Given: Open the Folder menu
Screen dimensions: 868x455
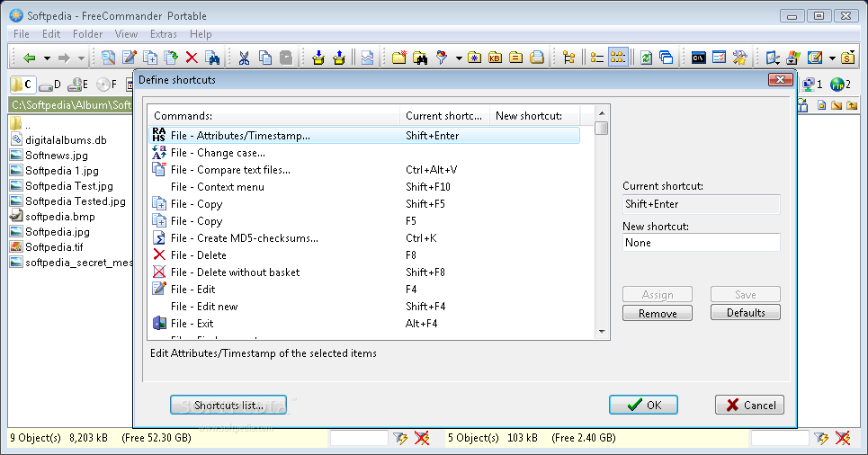Looking at the screenshot, I should (x=87, y=34).
